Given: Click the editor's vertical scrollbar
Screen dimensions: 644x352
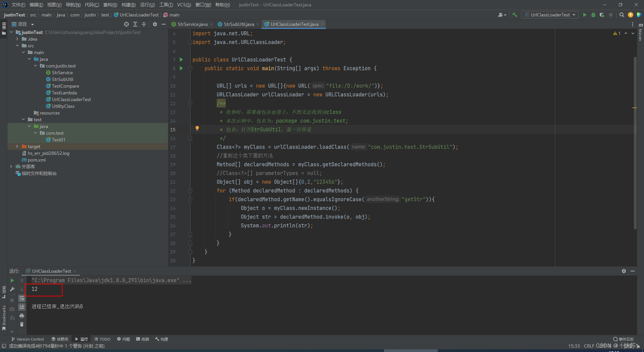Looking at the screenshot, I should (x=634, y=134).
